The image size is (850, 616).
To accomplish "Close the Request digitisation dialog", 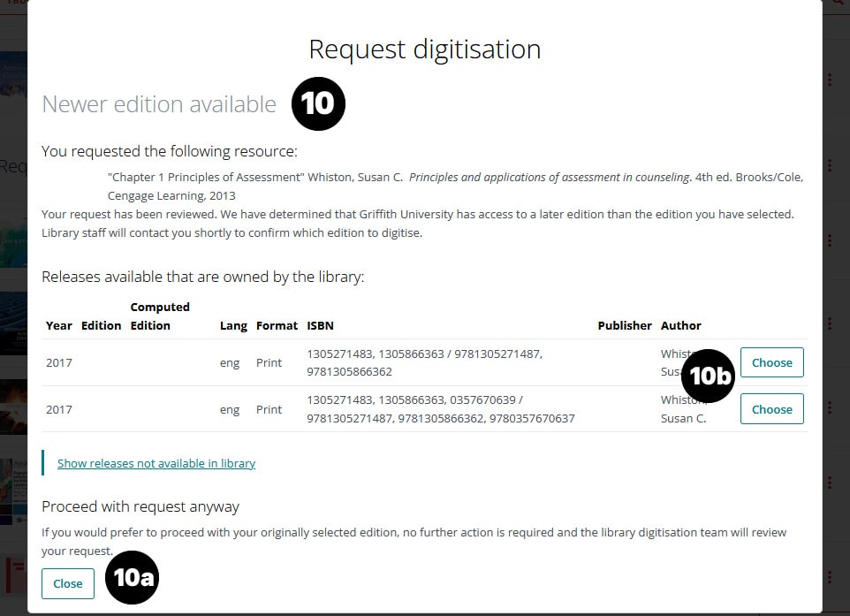I will (68, 583).
